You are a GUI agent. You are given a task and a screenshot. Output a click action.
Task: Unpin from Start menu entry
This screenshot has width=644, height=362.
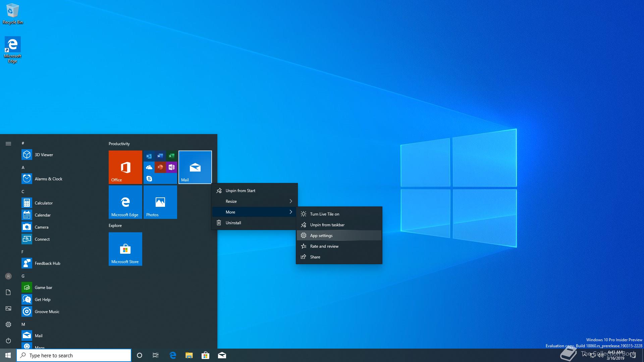[x=240, y=191]
